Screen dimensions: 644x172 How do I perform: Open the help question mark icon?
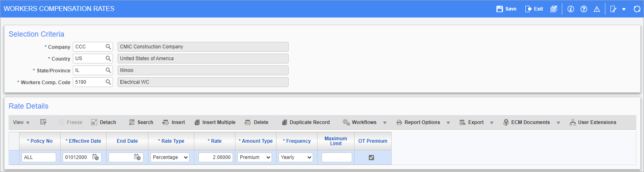click(x=584, y=9)
